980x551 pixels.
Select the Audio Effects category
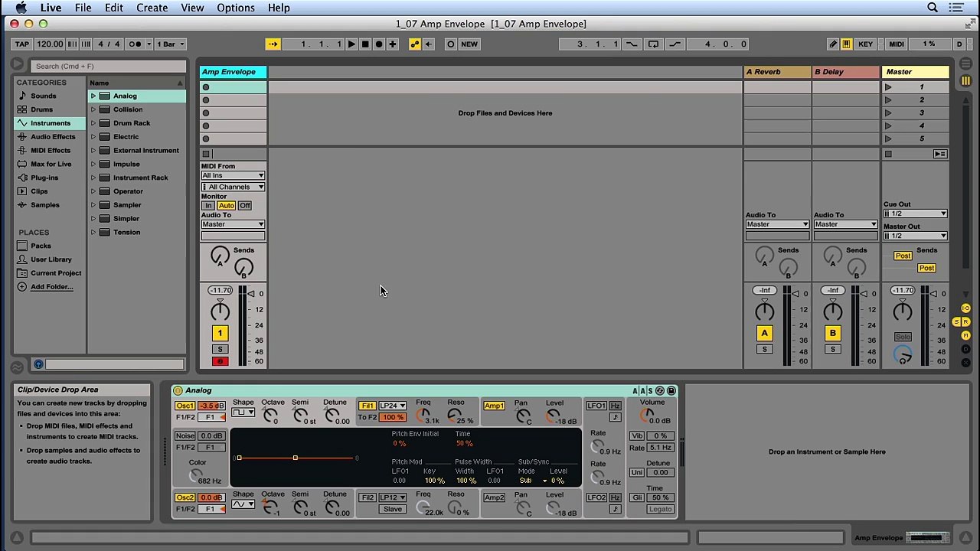[x=53, y=137]
